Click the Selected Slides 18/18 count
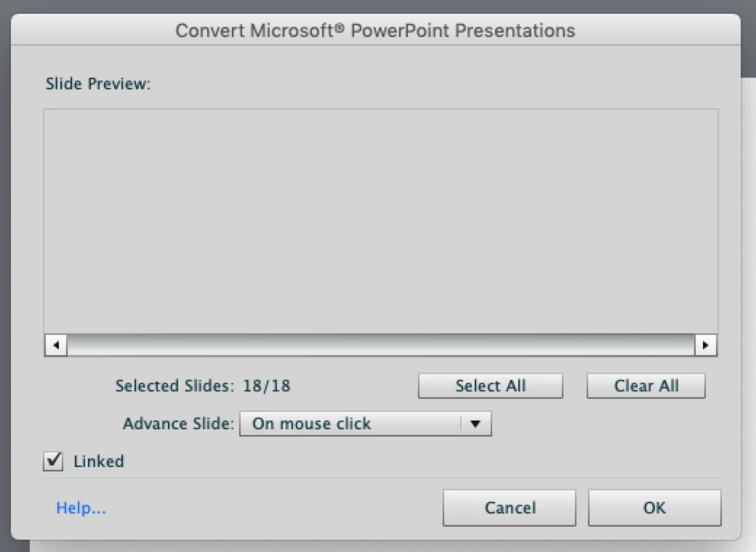756x552 pixels. pos(267,386)
